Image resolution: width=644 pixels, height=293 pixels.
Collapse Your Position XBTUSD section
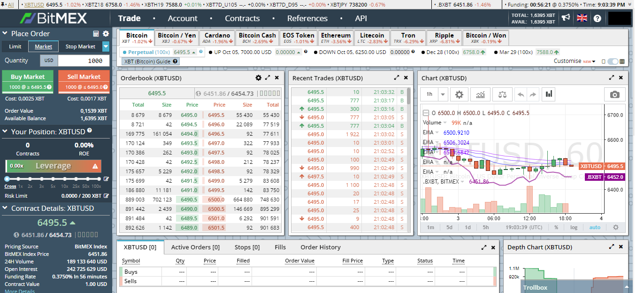[x=5, y=132]
